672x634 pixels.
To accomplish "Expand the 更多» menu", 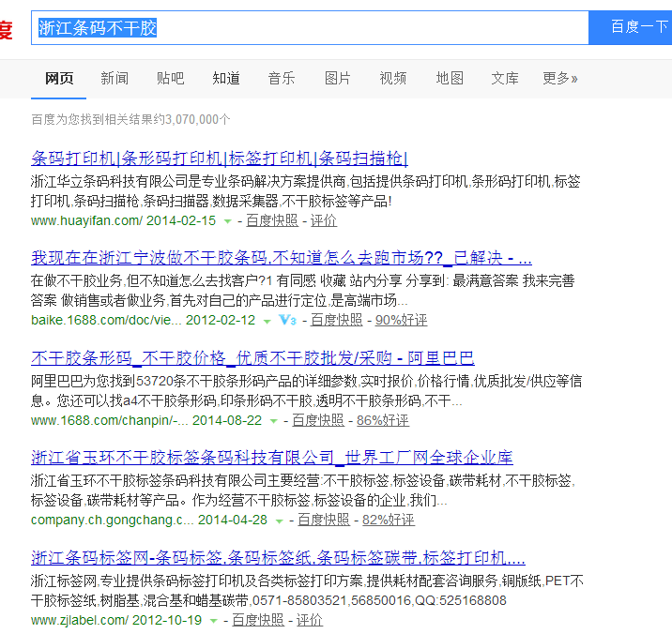I will (x=560, y=79).
